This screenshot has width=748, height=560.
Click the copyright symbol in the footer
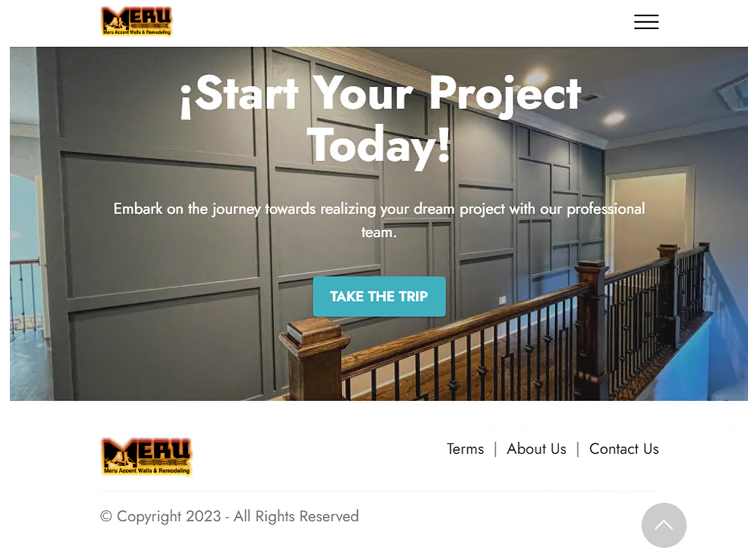tap(106, 516)
